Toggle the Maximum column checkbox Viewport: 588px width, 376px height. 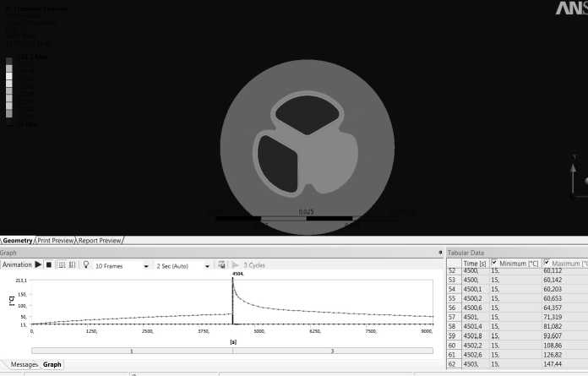547,262
